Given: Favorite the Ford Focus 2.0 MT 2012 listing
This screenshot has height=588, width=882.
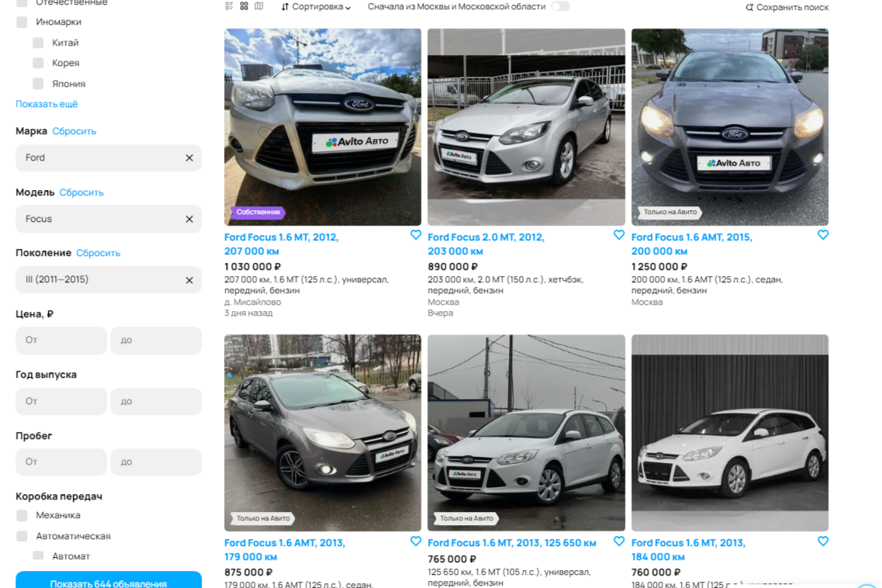Looking at the screenshot, I should pos(619,235).
